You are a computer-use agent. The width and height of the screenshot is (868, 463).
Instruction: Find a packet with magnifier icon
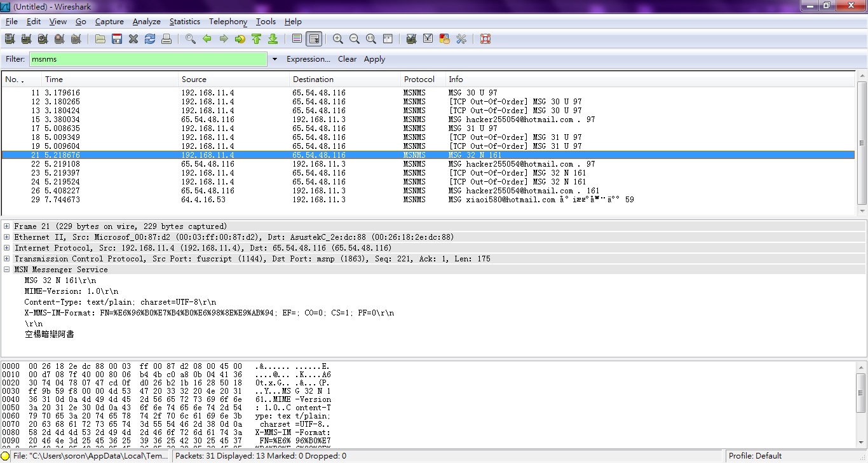191,39
